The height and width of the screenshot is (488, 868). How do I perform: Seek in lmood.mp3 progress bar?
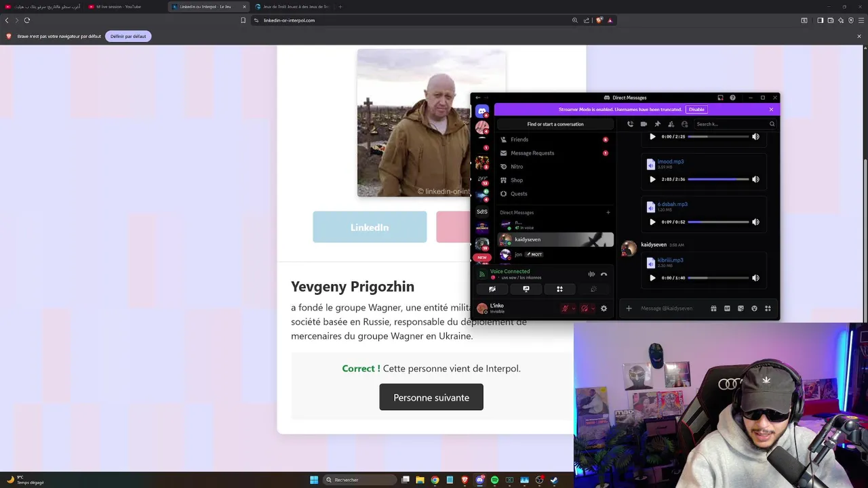point(718,179)
